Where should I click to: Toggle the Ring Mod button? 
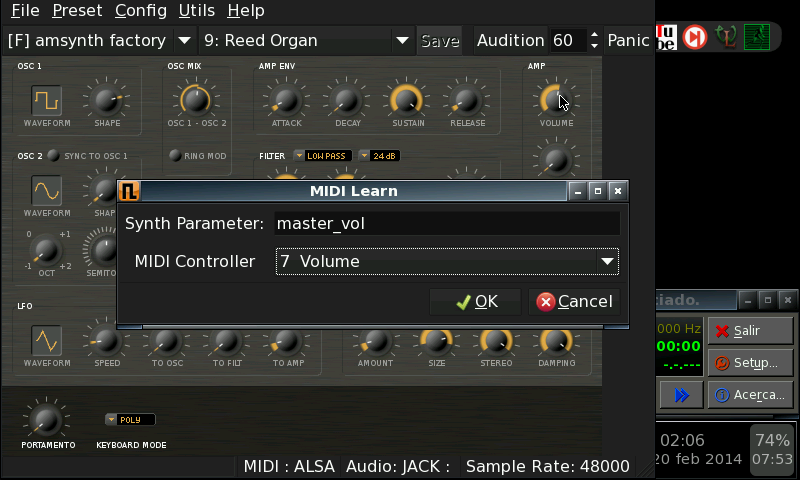pyautogui.click(x=175, y=156)
